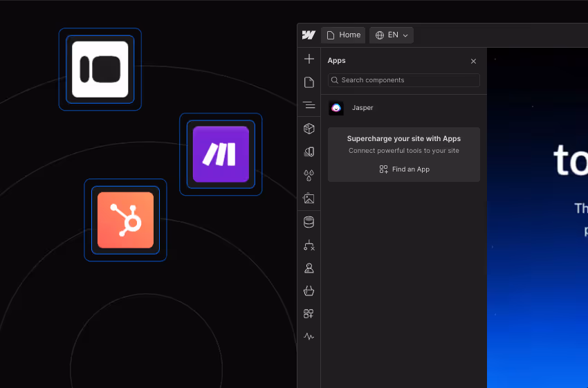
Task: Click the Apps panel title
Action: coord(336,61)
